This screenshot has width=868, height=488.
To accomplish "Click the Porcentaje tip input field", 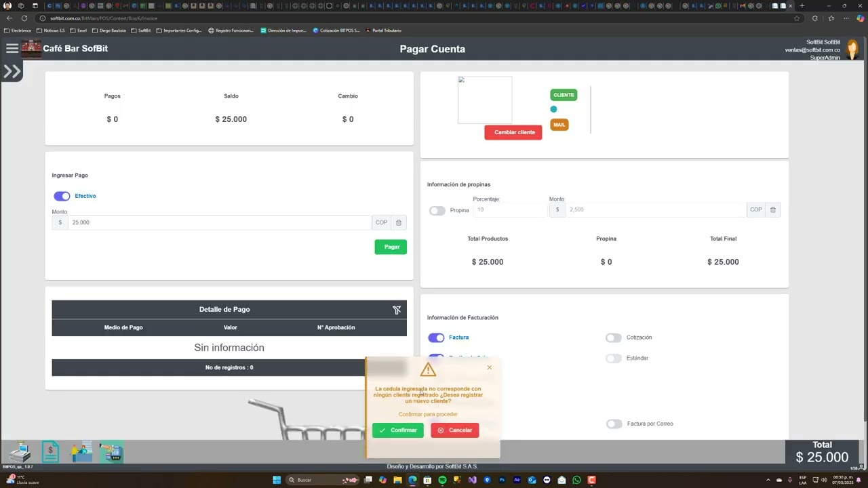I will click(510, 209).
